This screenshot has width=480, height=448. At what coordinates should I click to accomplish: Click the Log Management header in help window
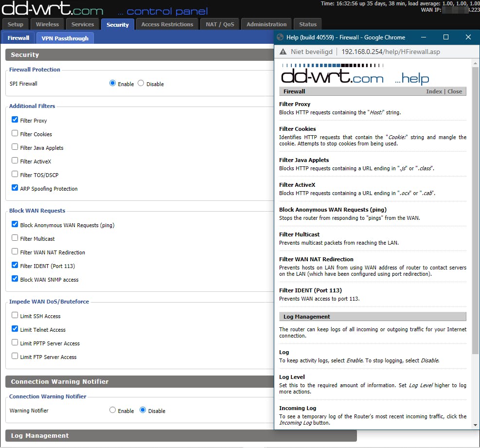[373, 317]
